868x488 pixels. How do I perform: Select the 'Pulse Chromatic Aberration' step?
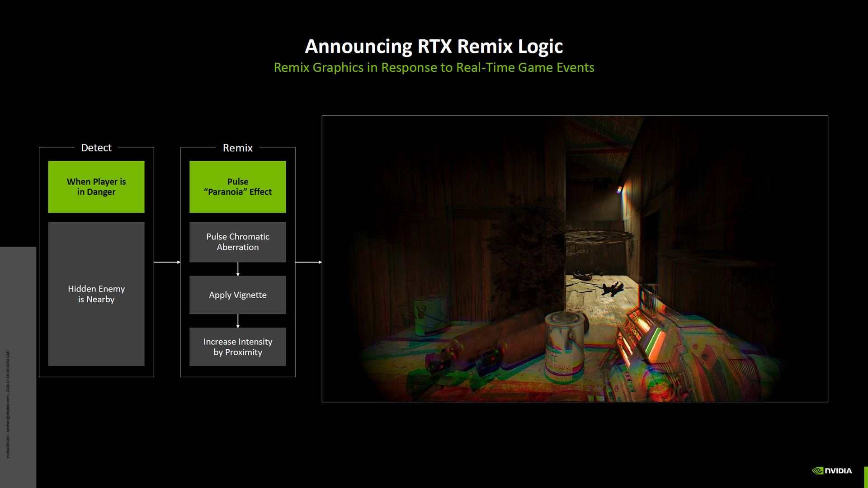click(x=237, y=242)
